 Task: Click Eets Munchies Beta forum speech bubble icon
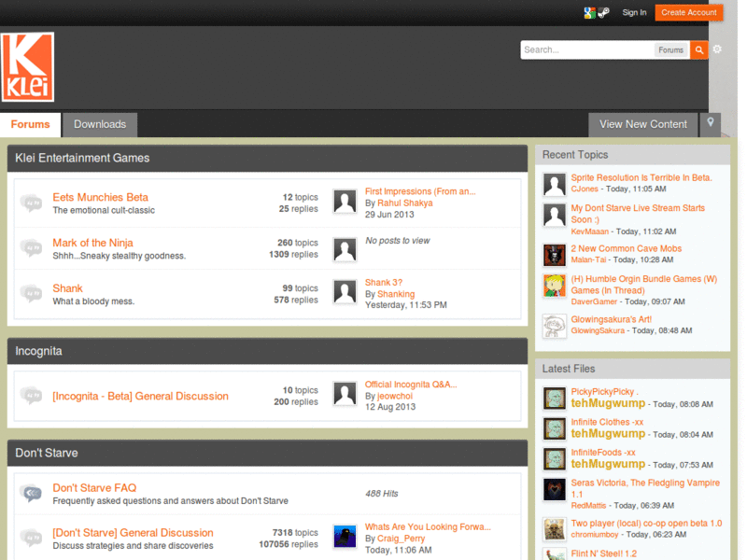coord(32,203)
